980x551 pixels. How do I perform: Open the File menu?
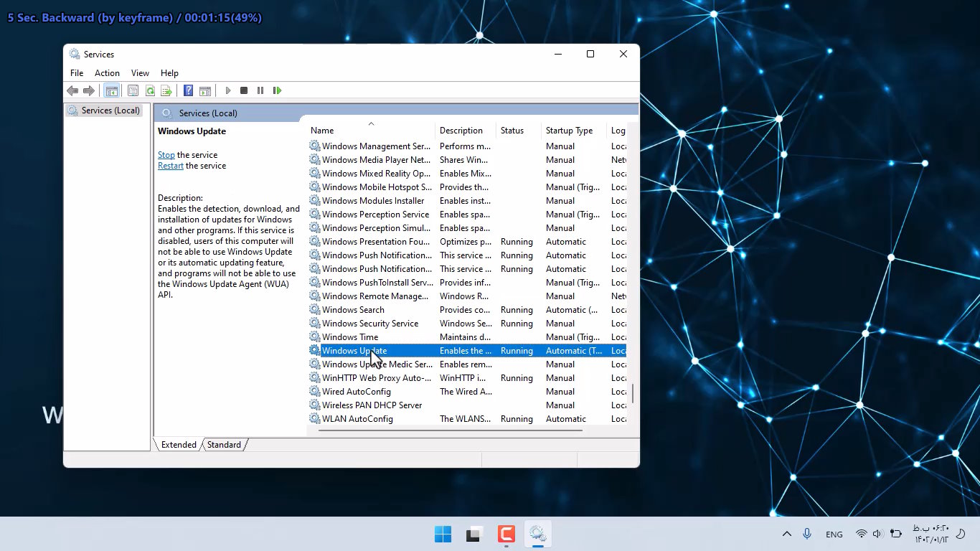(x=77, y=73)
